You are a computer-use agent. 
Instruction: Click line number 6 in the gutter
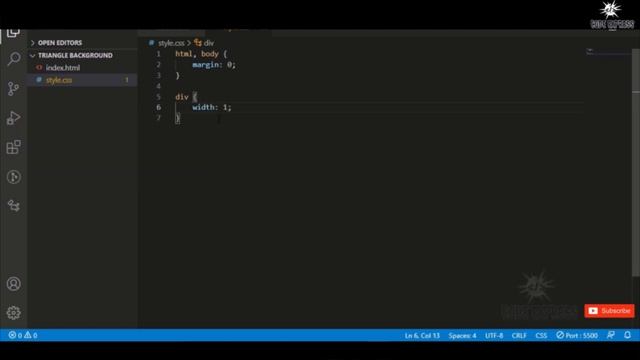pos(159,107)
